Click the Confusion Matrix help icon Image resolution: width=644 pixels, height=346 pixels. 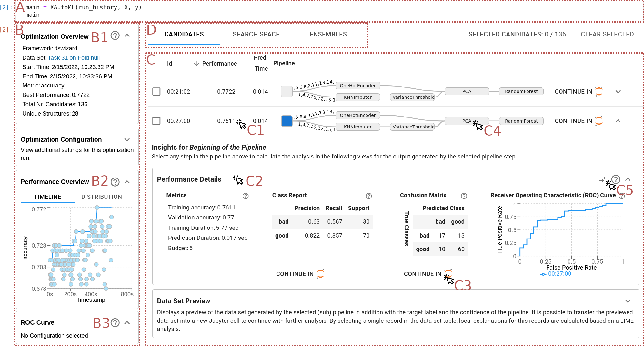(x=464, y=196)
